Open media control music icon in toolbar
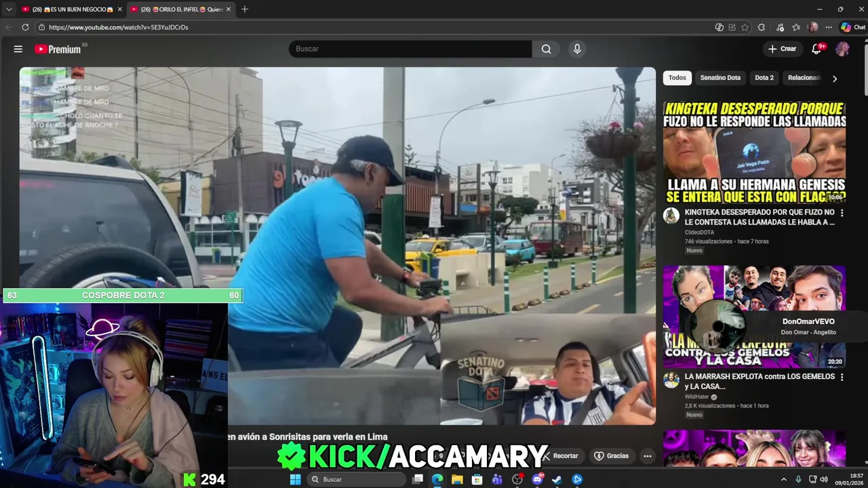 (781, 27)
